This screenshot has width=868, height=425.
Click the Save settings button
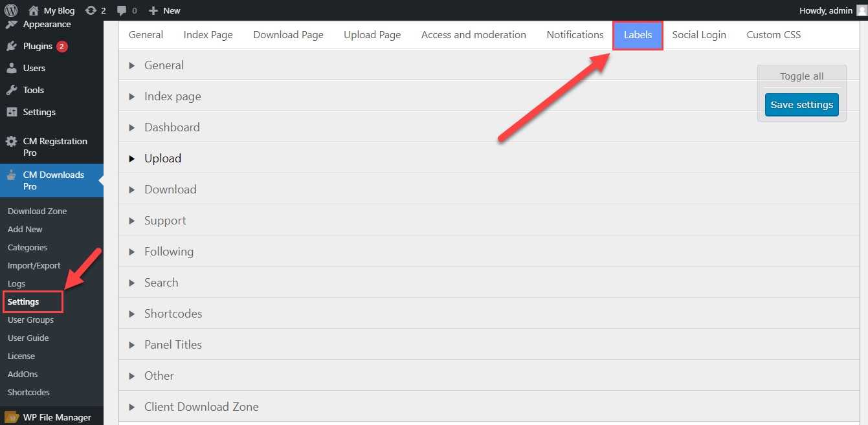point(801,105)
